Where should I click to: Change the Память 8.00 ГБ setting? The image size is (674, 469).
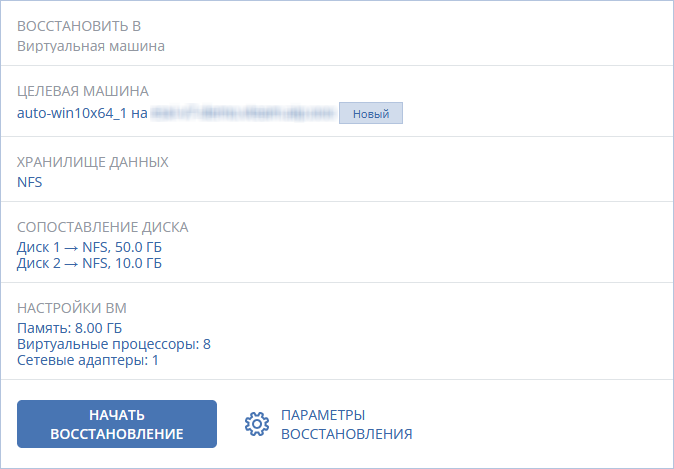[70, 328]
